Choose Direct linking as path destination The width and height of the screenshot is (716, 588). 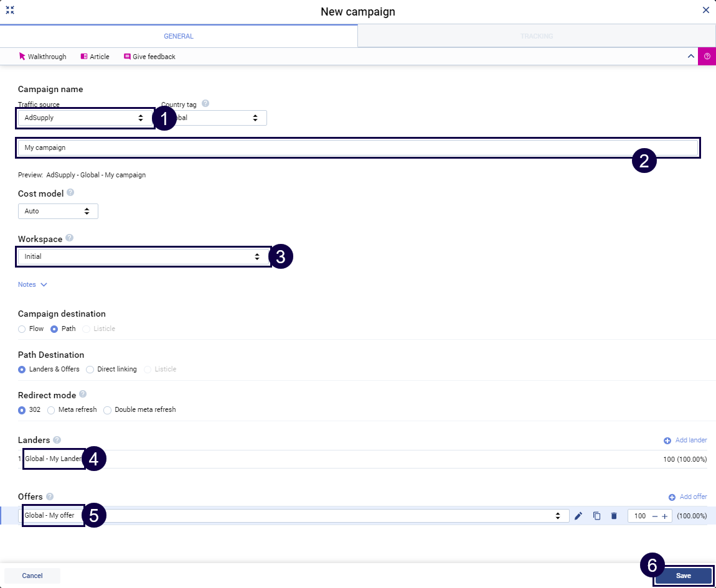coord(90,369)
